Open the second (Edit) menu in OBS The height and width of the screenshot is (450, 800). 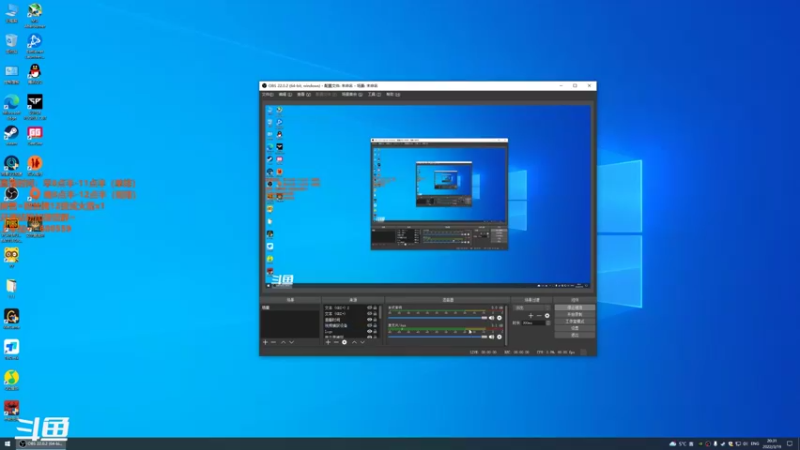285,94
